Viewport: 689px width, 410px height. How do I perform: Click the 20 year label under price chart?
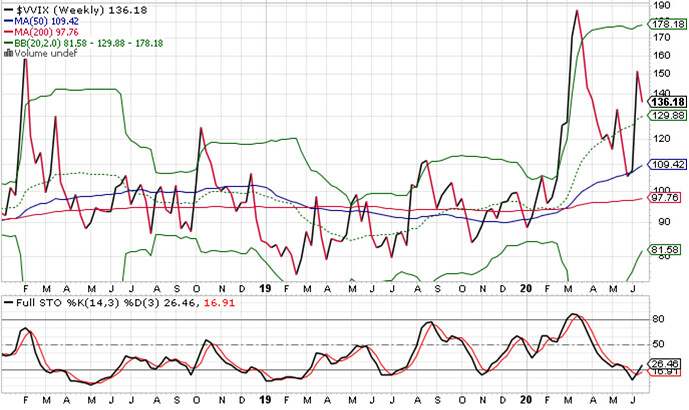coord(526,289)
